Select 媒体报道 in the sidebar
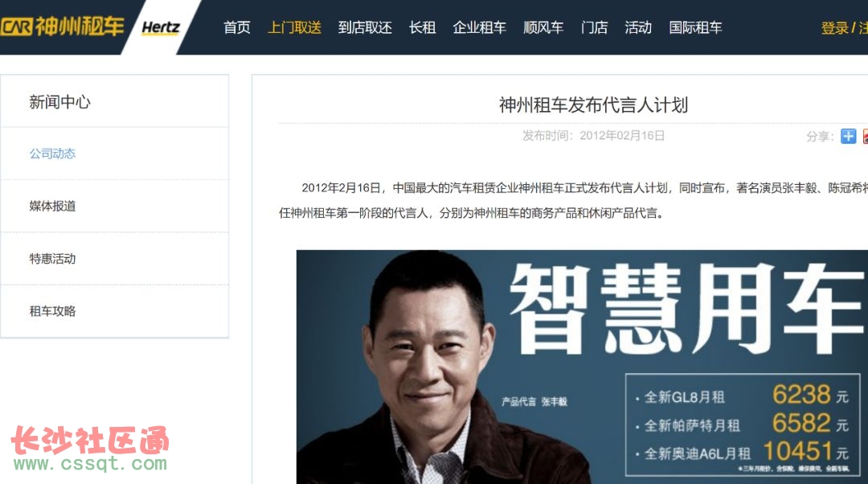Viewport: 868px width, 484px height. pos(52,206)
